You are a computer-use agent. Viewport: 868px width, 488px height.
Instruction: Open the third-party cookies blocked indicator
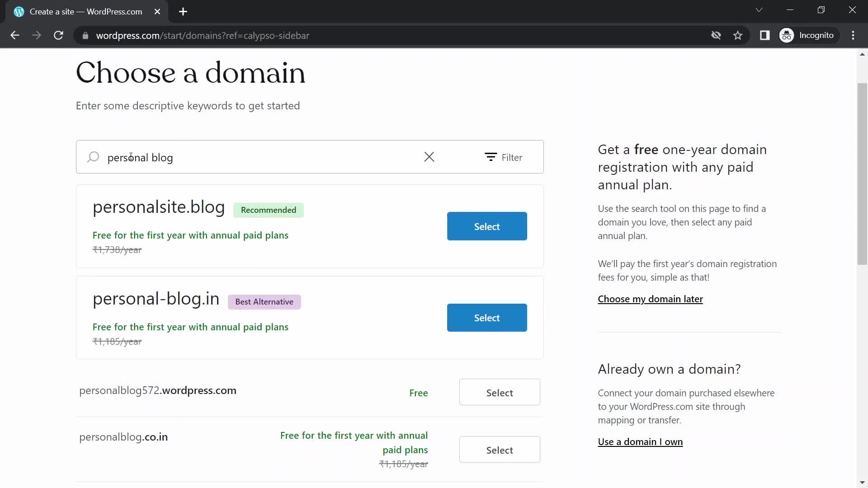point(716,35)
